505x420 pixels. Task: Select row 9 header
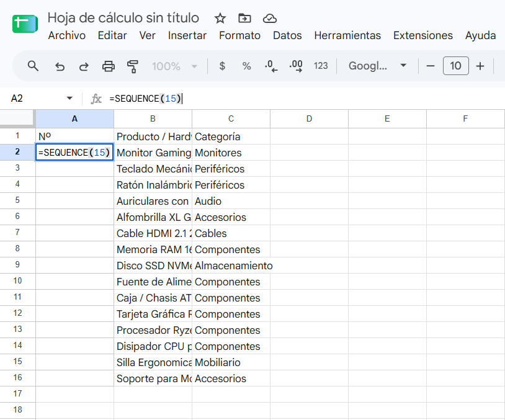[x=17, y=265]
